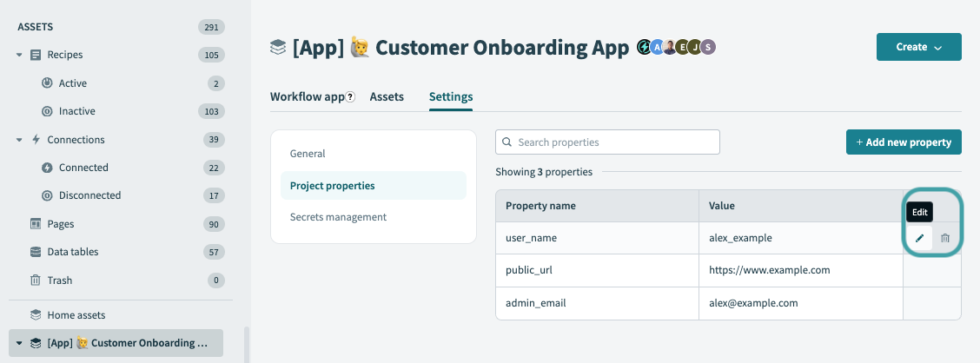Open the Create dropdown menu
Image resolution: width=980 pixels, height=363 pixels.
pos(918,47)
